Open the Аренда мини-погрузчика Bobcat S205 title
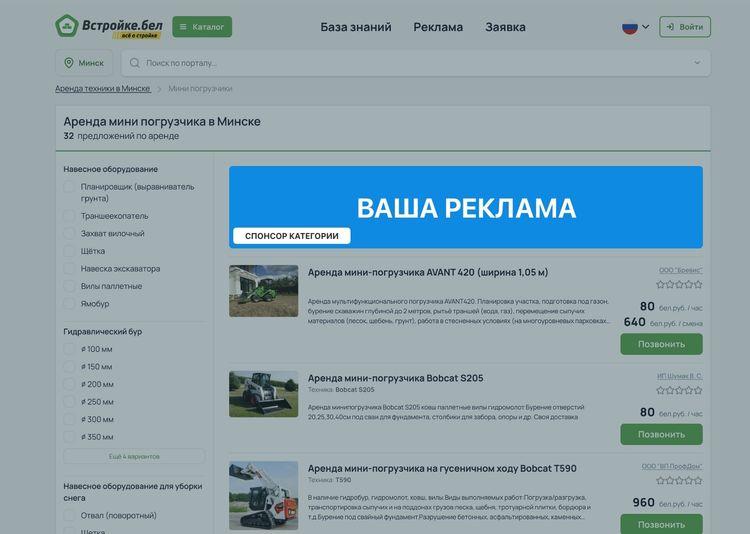This screenshot has width=750, height=534. pyautogui.click(x=395, y=378)
